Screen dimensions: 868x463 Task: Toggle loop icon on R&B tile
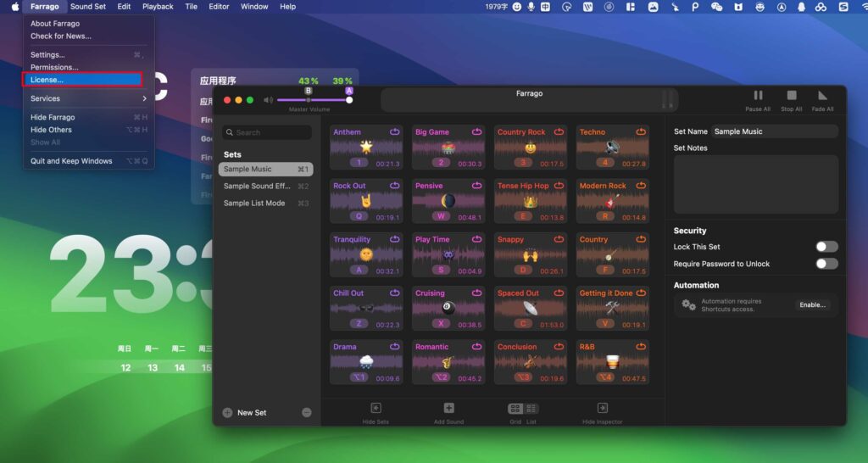pyautogui.click(x=641, y=347)
